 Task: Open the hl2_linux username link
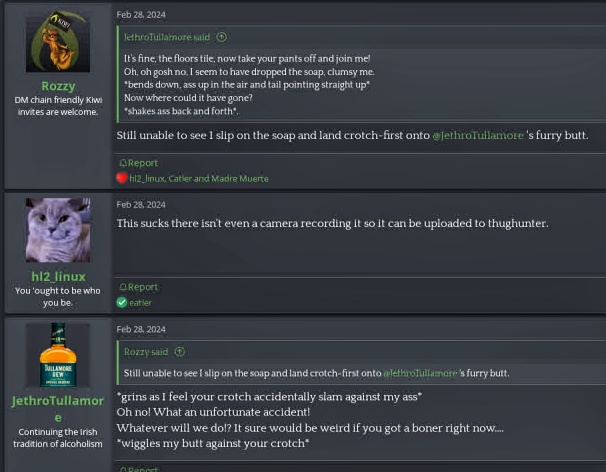[58, 276]
